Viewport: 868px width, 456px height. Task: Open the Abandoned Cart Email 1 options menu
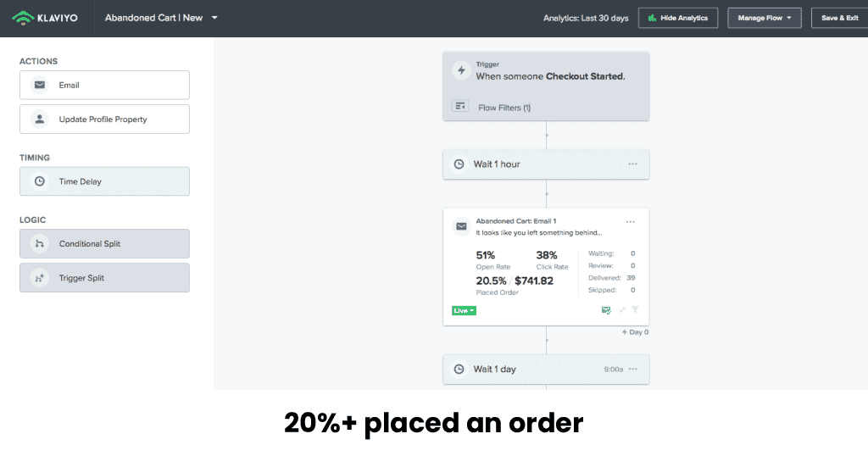(631, 222)
